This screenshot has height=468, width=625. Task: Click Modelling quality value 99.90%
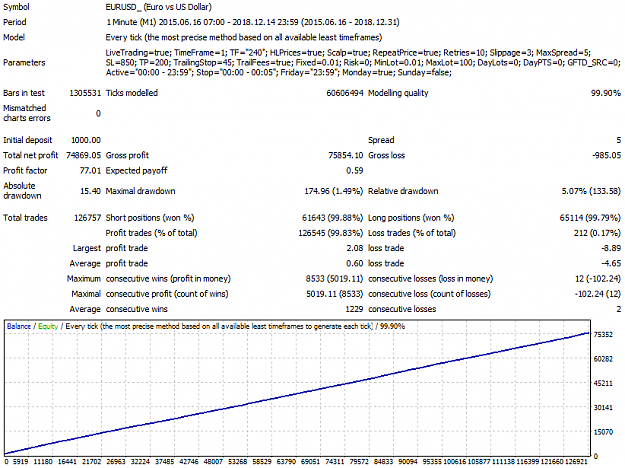(x=605, y=93)
